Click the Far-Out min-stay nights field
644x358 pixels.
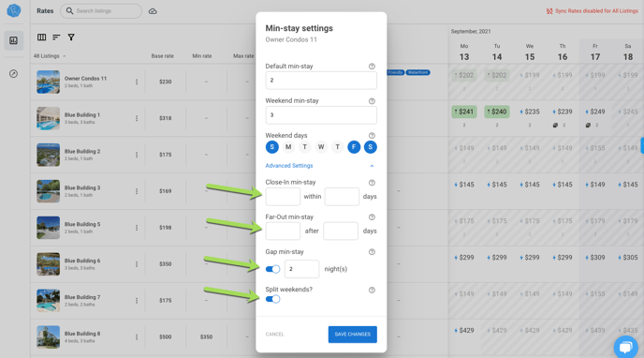pos(283,231)
